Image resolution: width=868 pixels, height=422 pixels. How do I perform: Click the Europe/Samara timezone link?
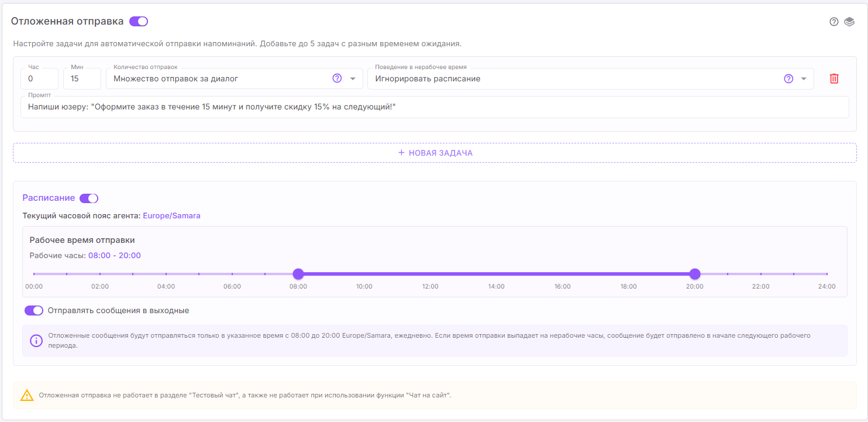tap(171, 216)
